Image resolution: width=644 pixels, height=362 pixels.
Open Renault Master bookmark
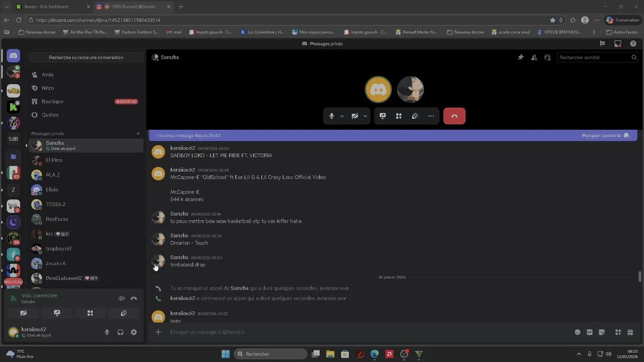coord(415,32)
